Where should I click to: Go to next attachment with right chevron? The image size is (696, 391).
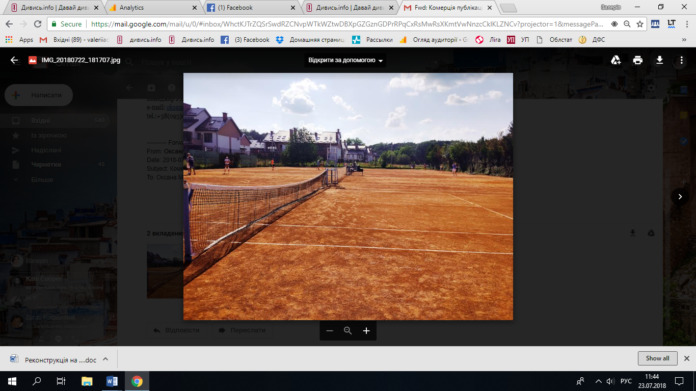[x=680, y=197]
